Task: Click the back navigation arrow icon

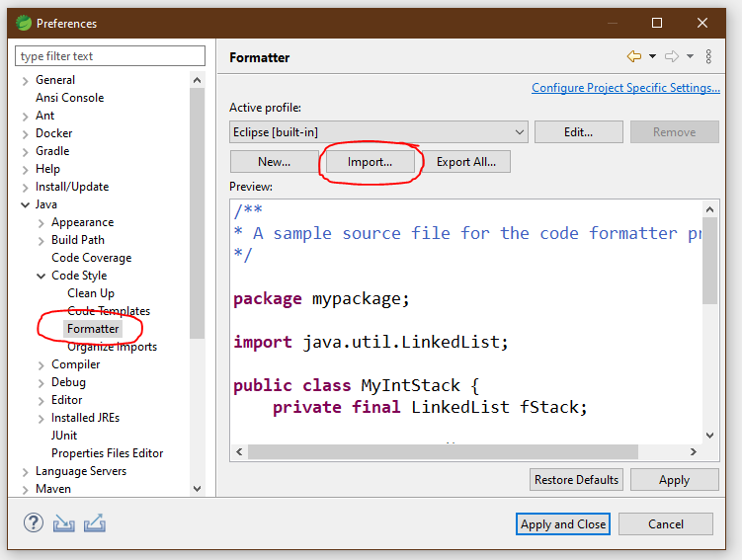Action: point(634,56)
